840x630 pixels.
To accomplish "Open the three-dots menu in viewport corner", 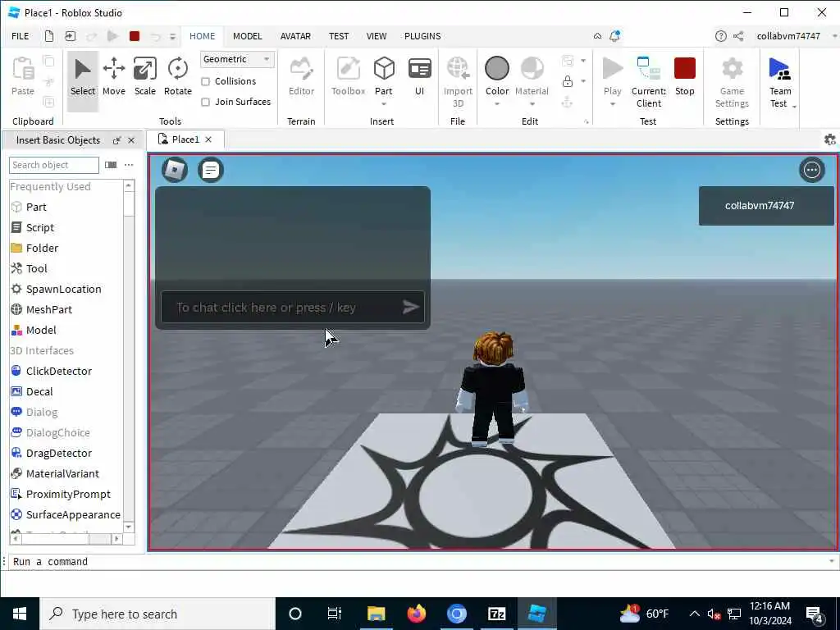I will coord(812,170).
